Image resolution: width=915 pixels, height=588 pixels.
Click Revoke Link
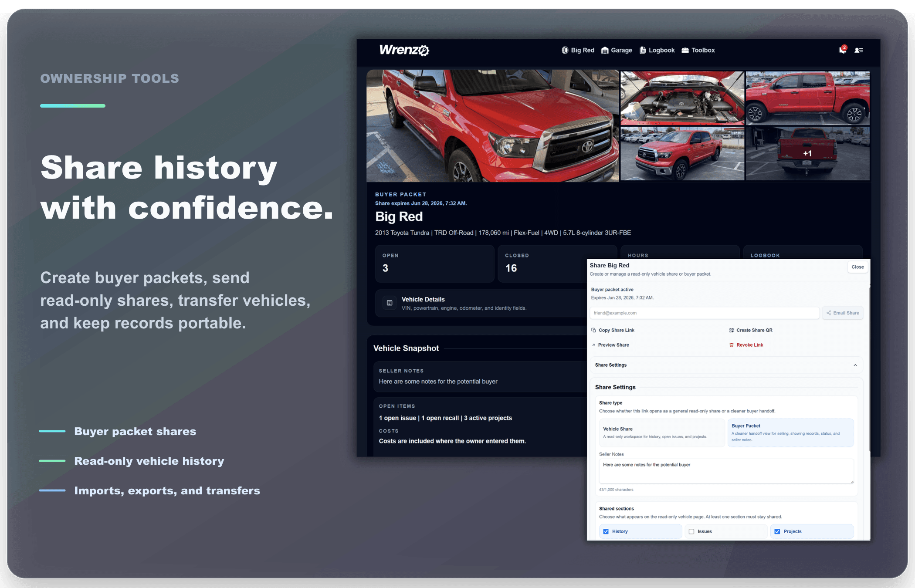pyautogui.click(x=746, y=345)
